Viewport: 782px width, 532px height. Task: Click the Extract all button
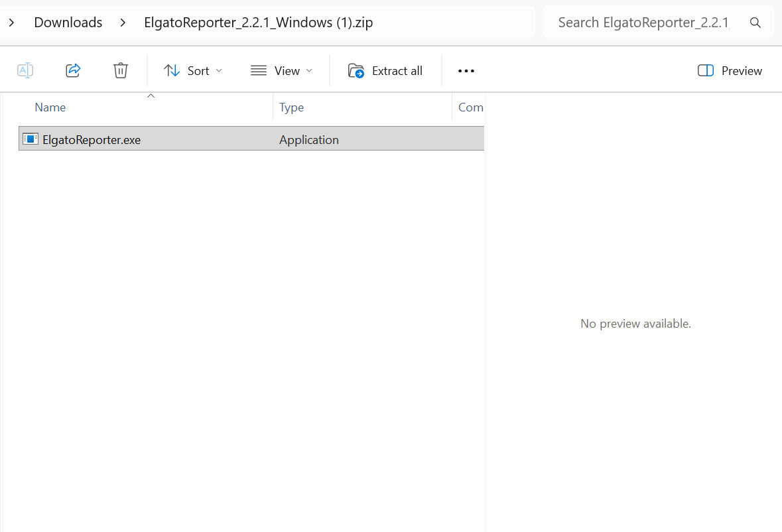point(385,70)
